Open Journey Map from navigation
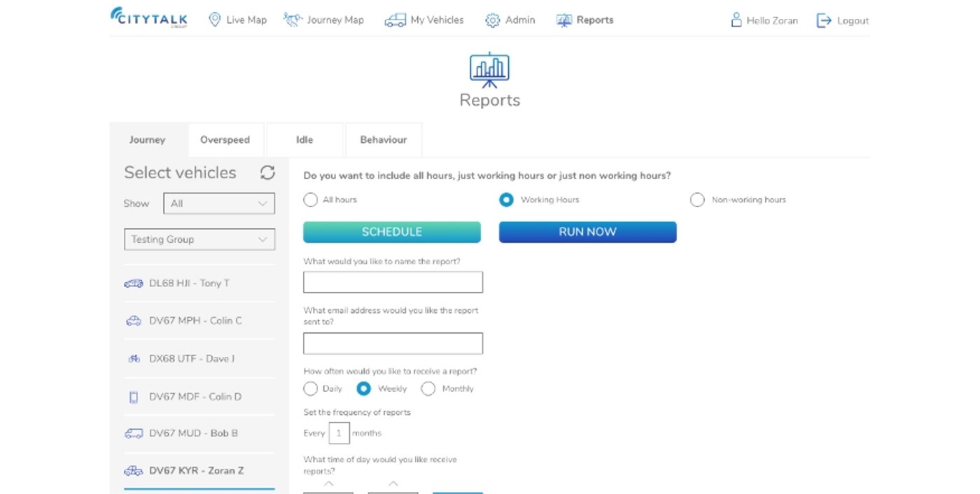 [324, 20]
